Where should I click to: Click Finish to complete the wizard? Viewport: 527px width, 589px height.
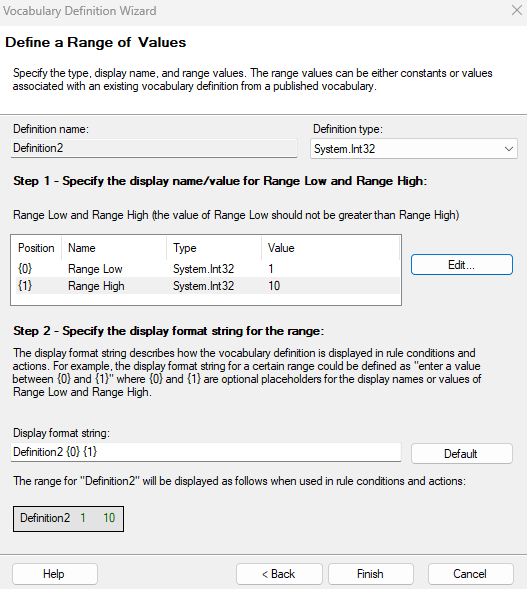coord(371,574)
